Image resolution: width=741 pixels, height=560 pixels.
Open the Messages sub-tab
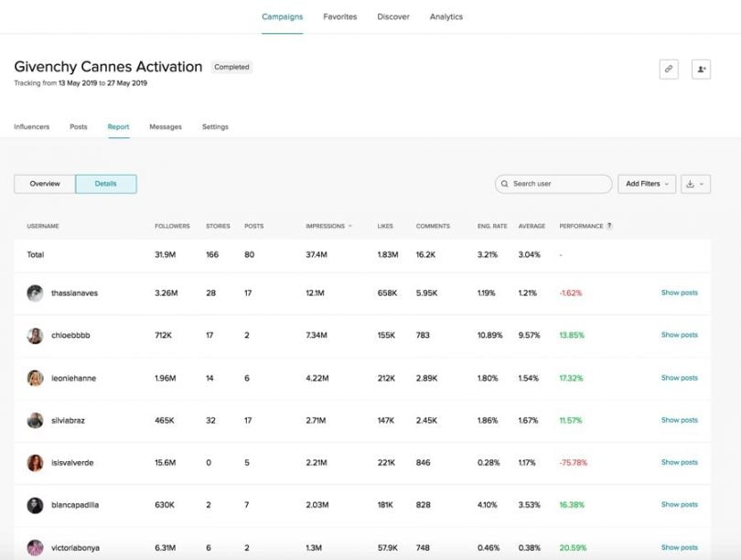166,126
